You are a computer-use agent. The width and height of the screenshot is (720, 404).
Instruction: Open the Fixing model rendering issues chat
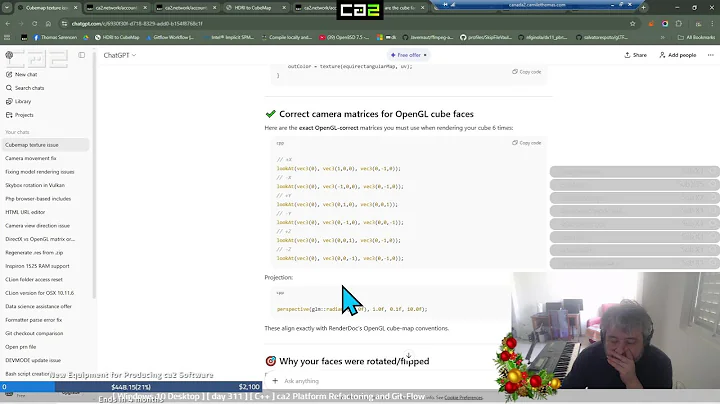click(x=45, y=172)
